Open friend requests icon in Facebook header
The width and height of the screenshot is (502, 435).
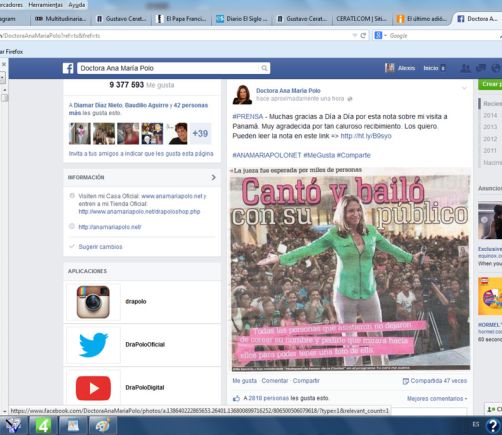click(x=465, y=68)
